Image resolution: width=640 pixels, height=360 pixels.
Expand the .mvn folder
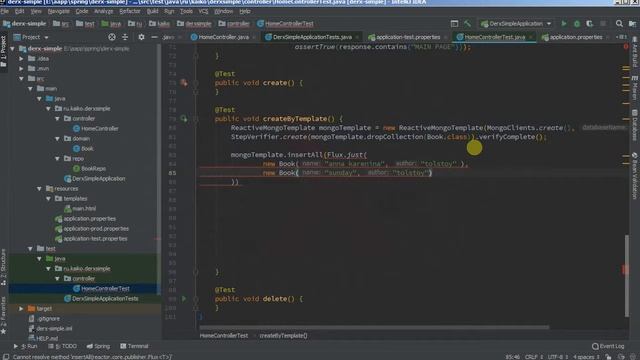point(21,69)
